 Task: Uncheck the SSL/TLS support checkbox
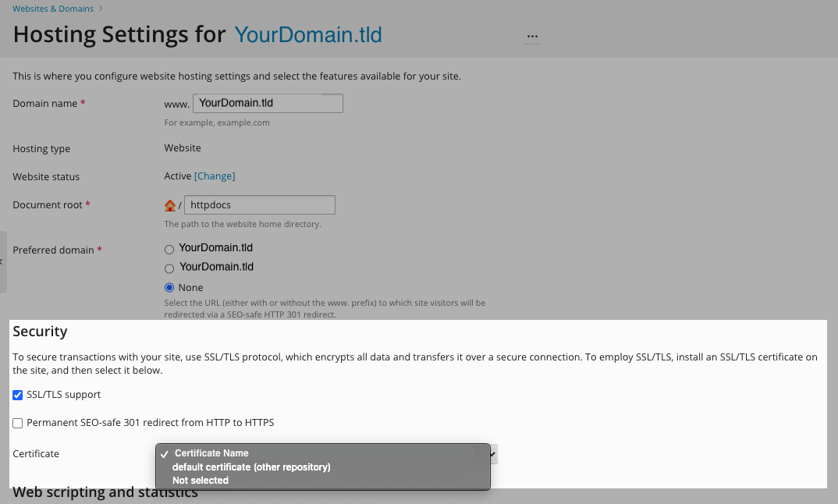18,395
